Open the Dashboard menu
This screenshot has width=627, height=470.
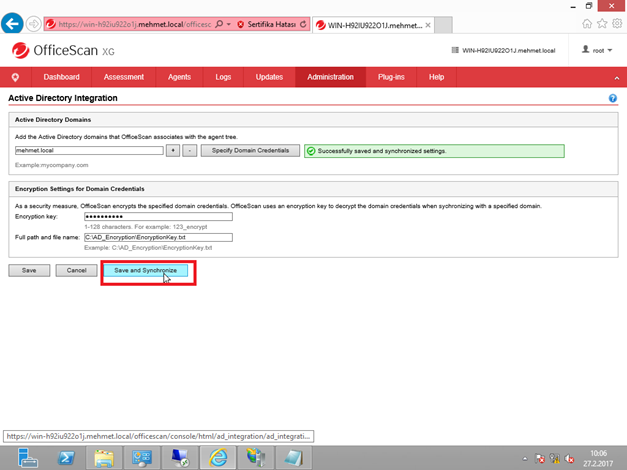(62, 77)
